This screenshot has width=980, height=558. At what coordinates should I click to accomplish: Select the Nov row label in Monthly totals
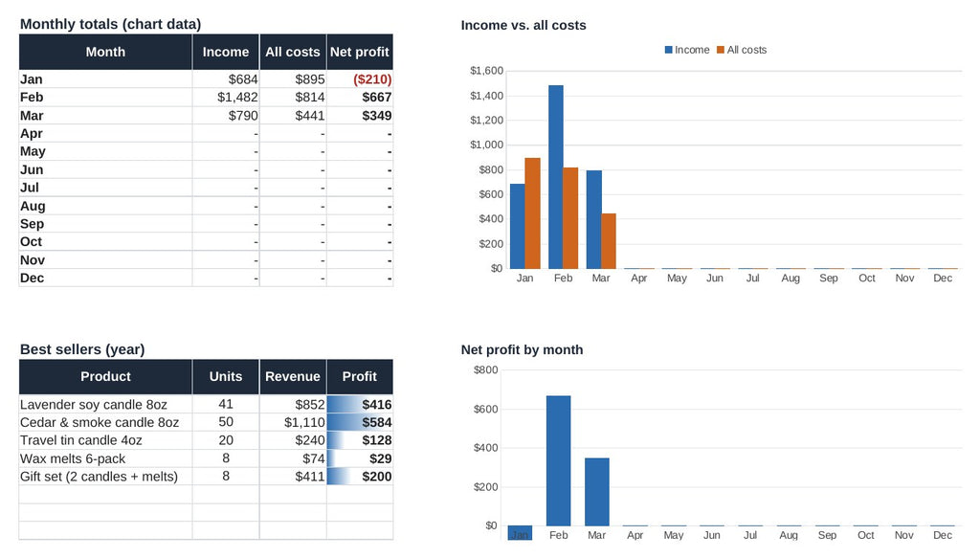tap(105, 260)
